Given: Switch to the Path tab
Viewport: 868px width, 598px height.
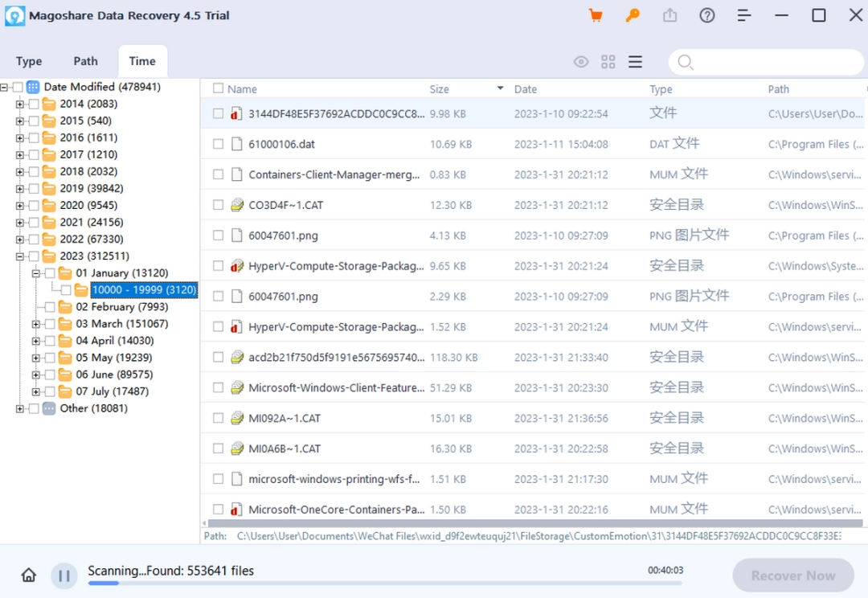Looking at the screenshot, I should pyautogui.click(x=85, y=60).
